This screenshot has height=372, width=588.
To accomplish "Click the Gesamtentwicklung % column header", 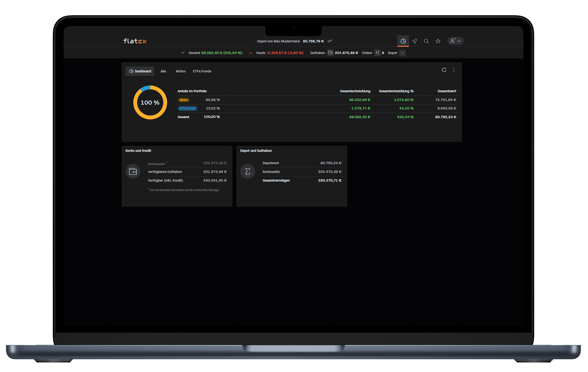I will click(396, 91).
